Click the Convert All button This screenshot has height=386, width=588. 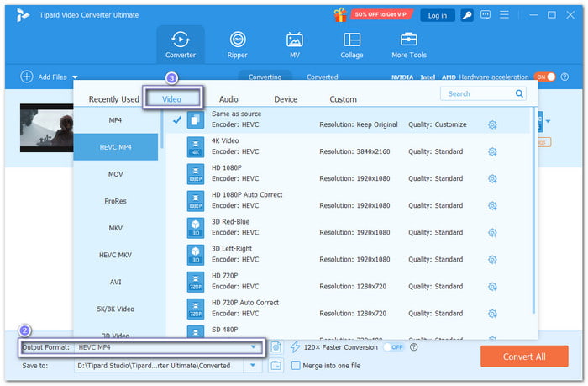(524, 357)
